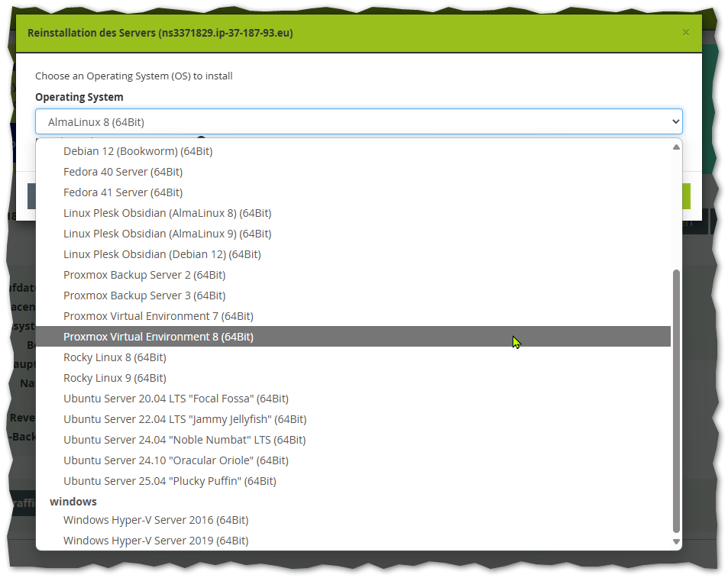Image resolution: width=728 pixels, height=578 pixels.
Task: Select Rocky Linux 8 (64Bit)
Action: (x=115, y=357)
